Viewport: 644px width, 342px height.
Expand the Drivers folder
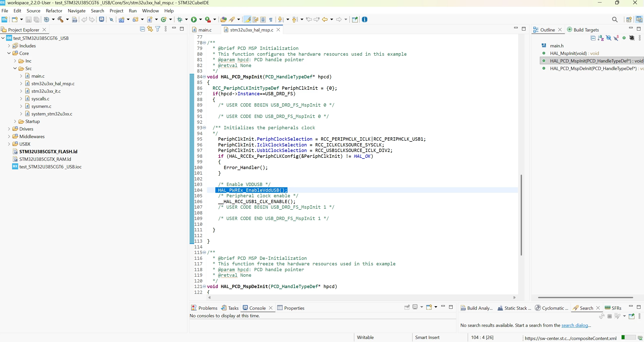coord(9,129)
